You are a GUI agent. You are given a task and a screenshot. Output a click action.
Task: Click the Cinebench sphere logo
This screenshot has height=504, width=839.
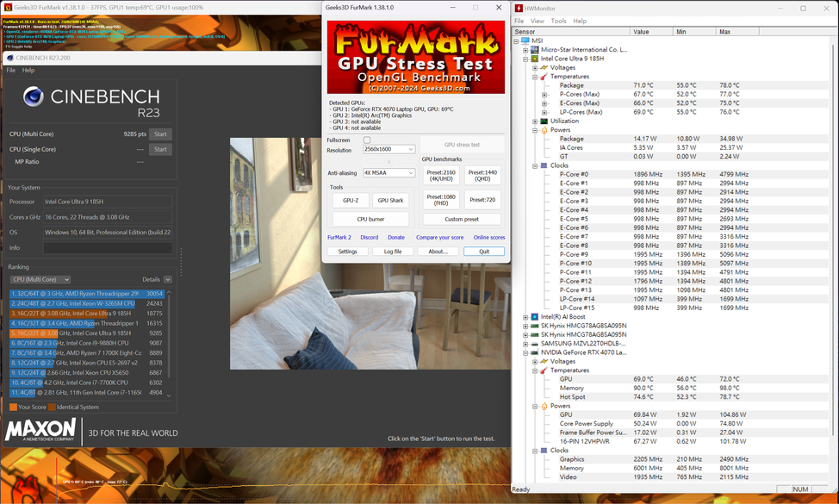[34, 96]
